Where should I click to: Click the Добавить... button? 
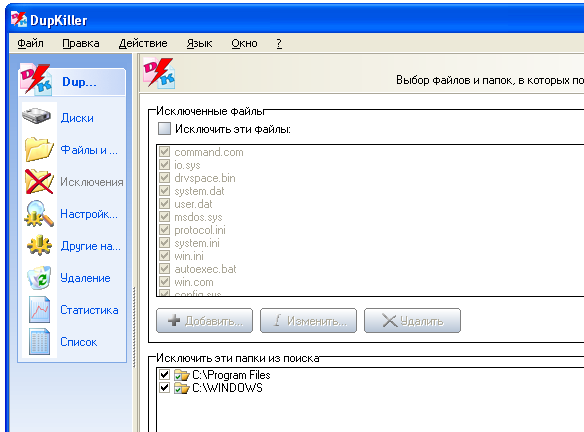click(x=204, y=320)
